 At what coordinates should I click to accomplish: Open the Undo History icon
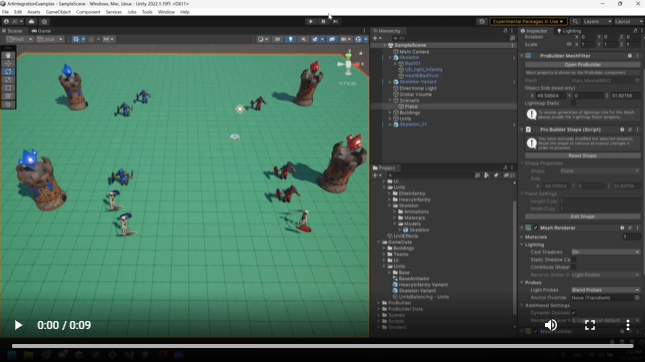click(482, 21)
